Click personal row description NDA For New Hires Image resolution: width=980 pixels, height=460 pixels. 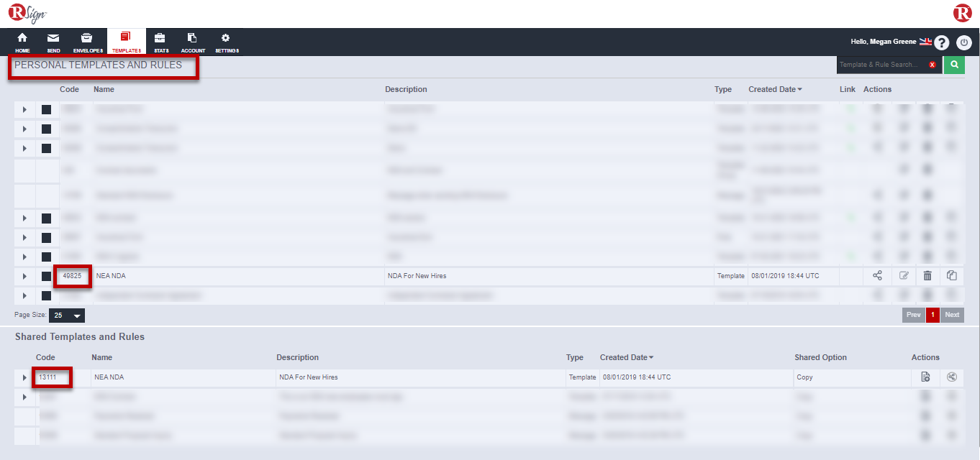pyautogui.click(x=417, y=275)
